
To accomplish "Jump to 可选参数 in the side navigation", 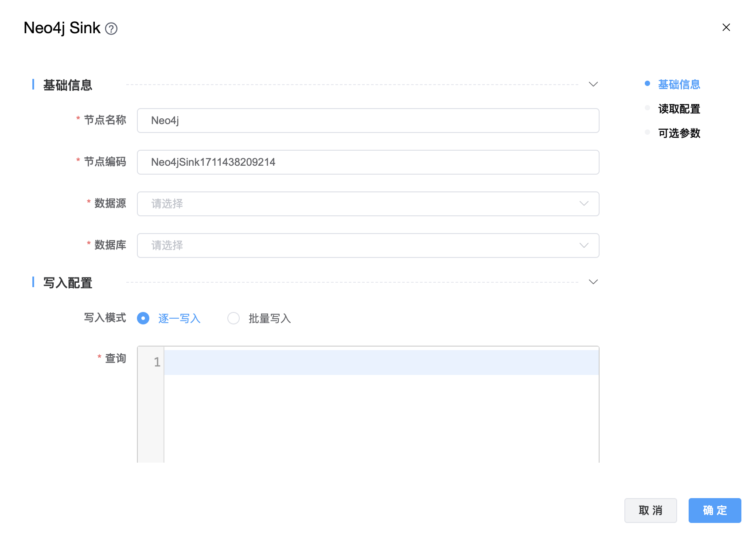I will tap(679, 133).
